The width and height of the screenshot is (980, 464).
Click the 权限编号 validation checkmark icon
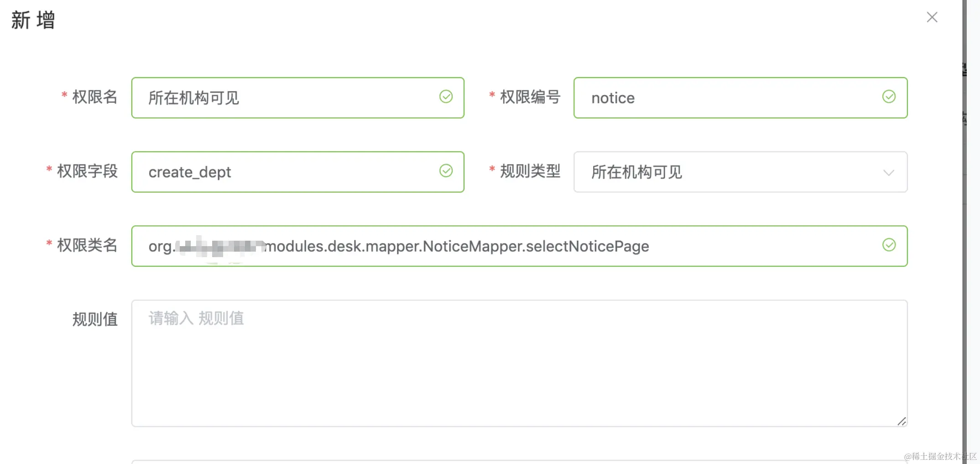(888, 97)
